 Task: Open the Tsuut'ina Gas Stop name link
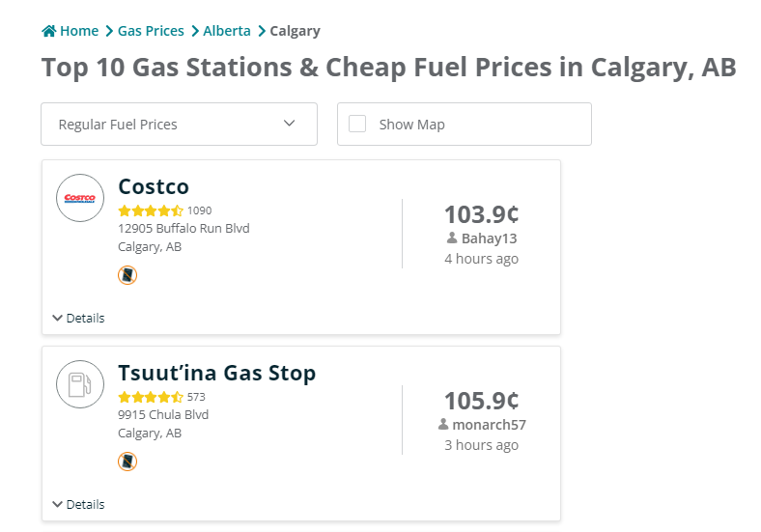coord(217,373)
